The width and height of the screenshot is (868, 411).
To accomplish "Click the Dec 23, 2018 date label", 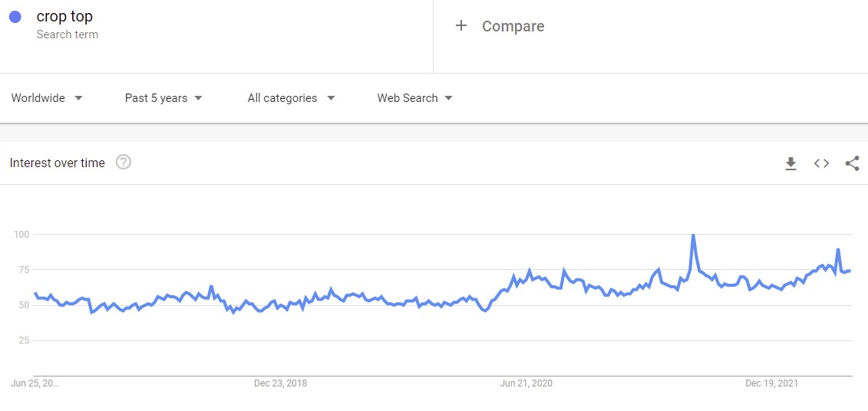I will (280, 383).
